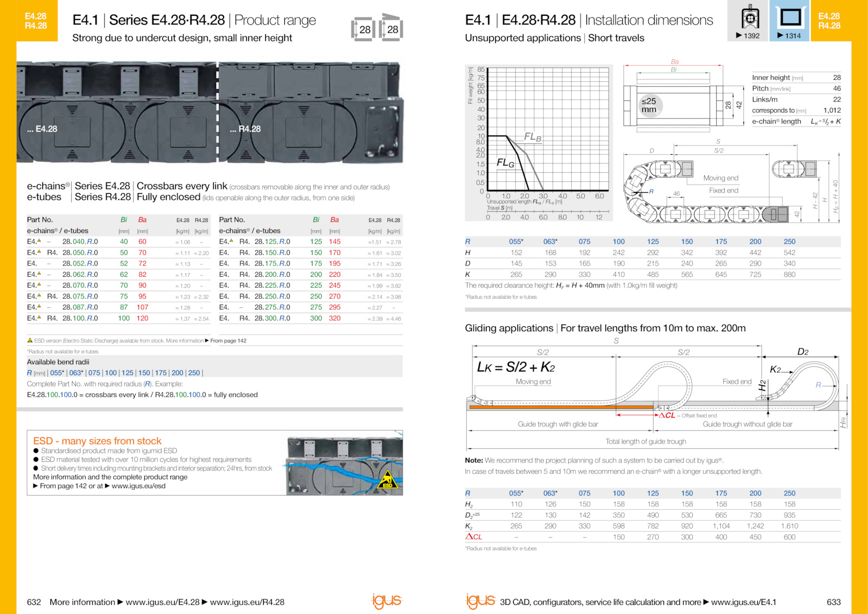The width and height of the screenshot is (868, 614).
Task: Select bend radius 150 in available bend radii
Action: coord(144,373)
